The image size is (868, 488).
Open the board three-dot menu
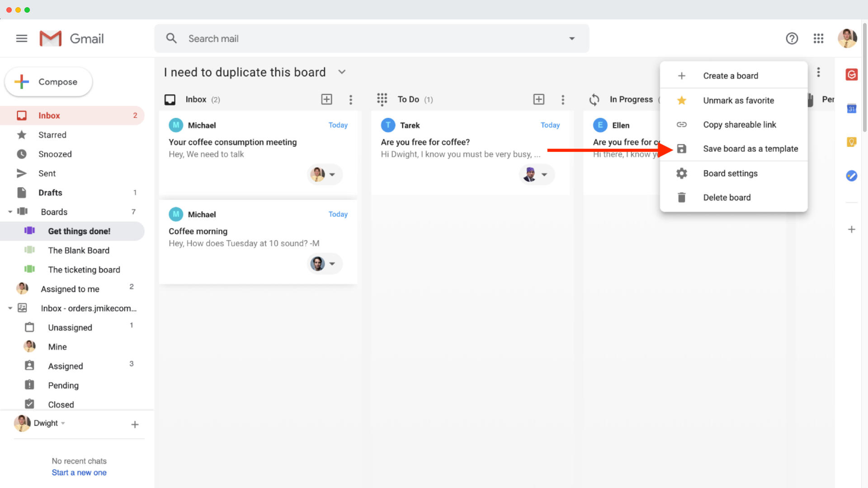tap(818, 72)
